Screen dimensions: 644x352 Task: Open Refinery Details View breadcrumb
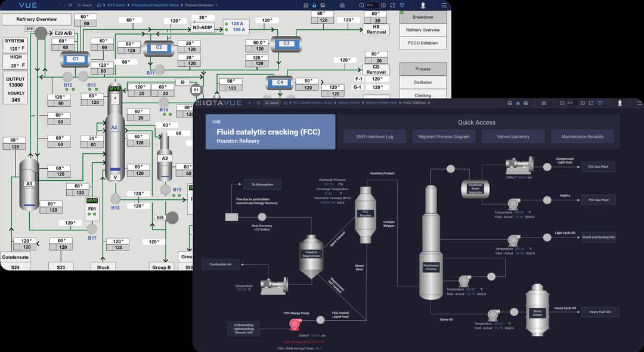[x=381, y=103]
